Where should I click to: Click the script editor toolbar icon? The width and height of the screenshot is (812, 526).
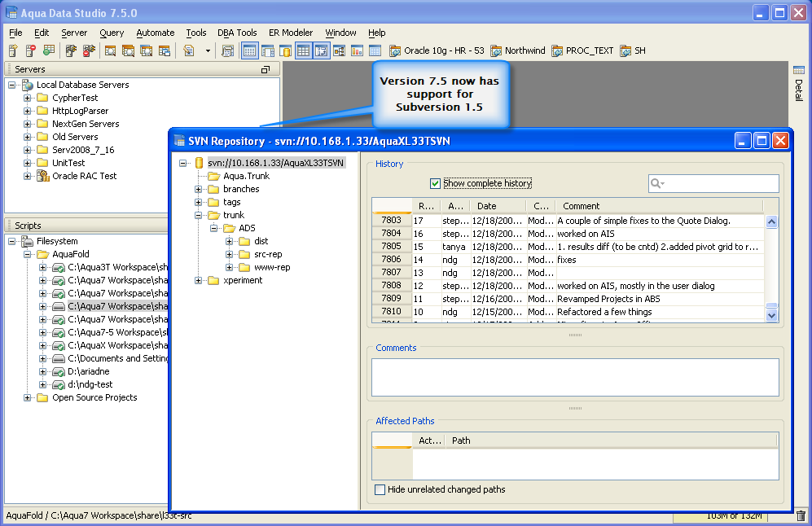tap(189, 50)
